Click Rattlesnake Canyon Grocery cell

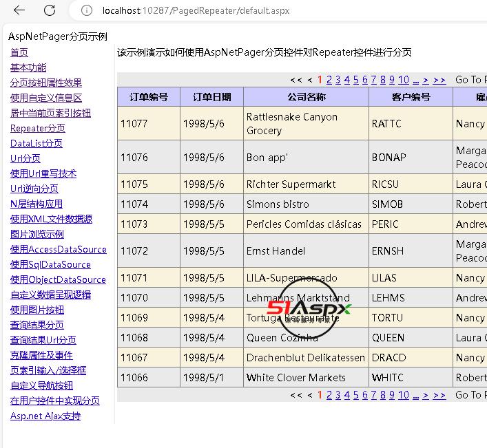(x=307, y=123)
